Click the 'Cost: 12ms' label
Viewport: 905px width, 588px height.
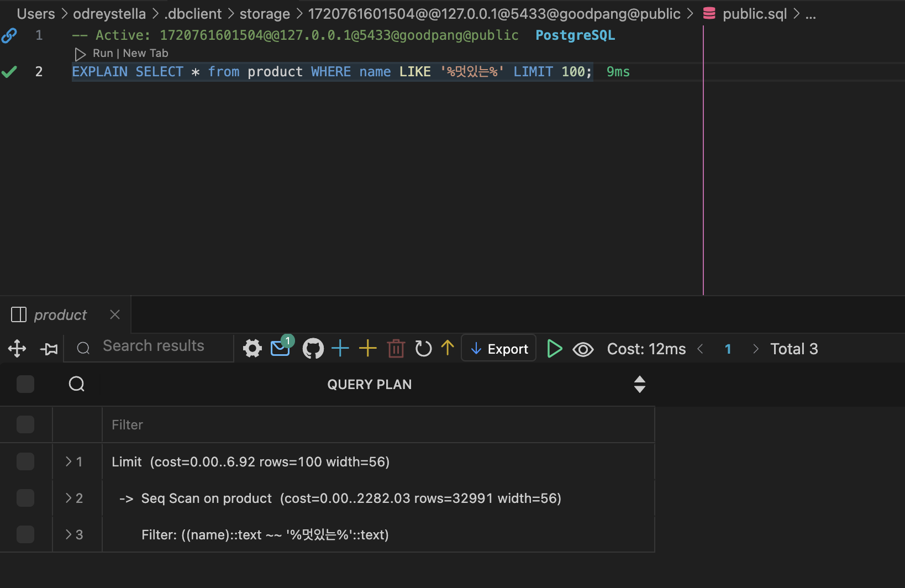click(x=646, y=349)
